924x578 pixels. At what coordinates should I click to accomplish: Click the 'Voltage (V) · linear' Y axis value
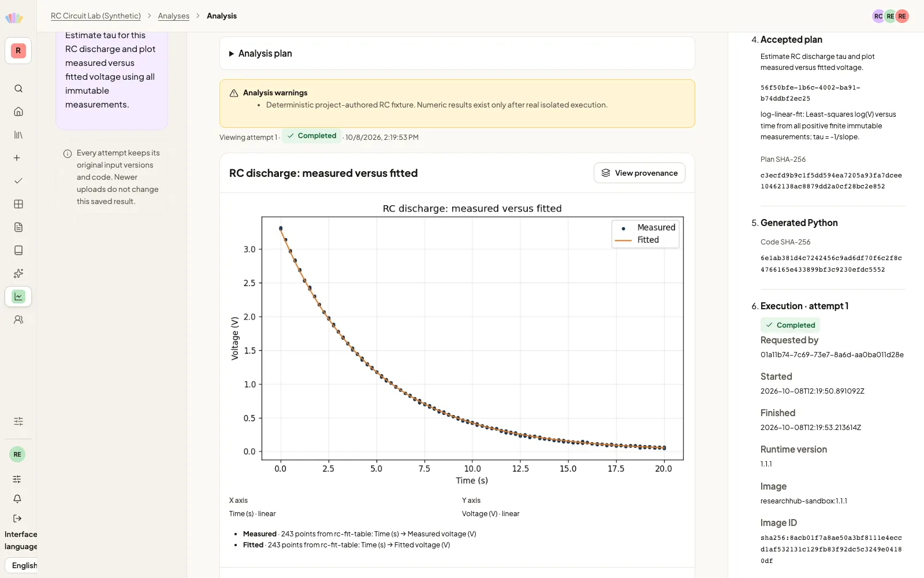[x=491, y=514]
